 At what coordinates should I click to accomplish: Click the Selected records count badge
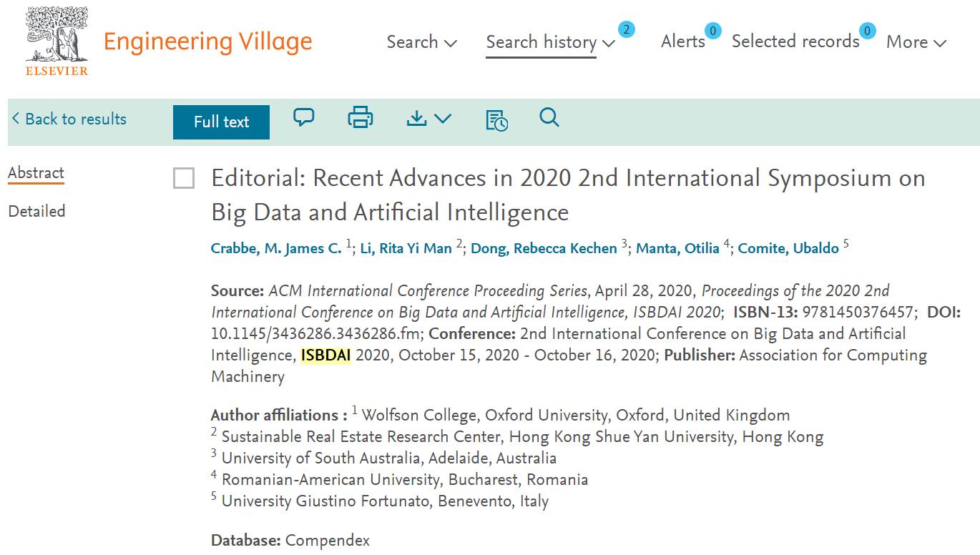click(867, 31)
